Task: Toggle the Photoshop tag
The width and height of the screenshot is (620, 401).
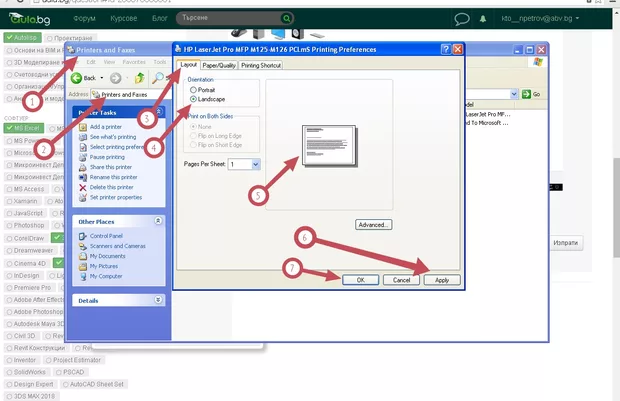Action: 26,225
